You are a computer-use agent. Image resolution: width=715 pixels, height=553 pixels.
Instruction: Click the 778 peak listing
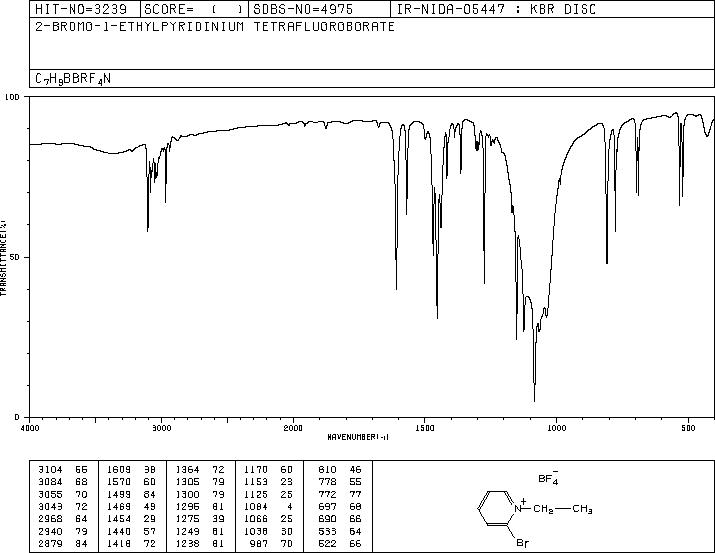pos(327,482)
